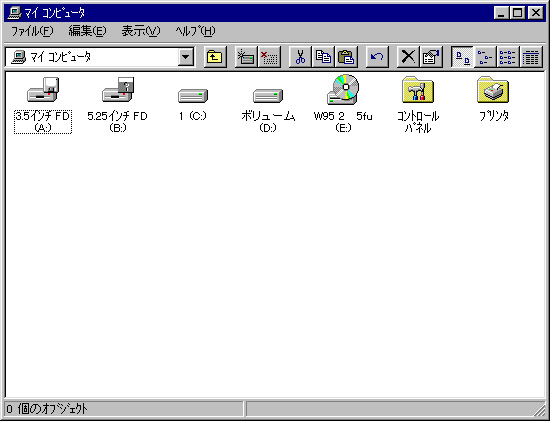This screenshot has height=423, width=552.
Task: Click the Cut scissors toolbar icon
Action: (300, 57)
